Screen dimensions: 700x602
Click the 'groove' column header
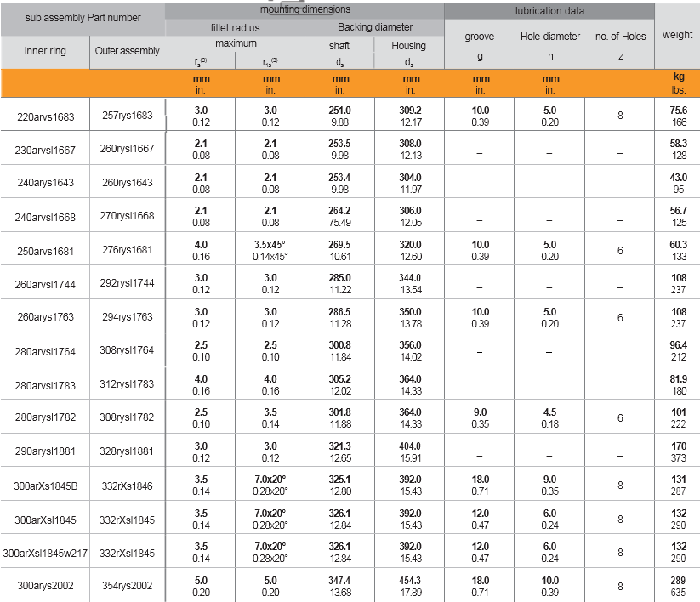[x=480, y=37]
